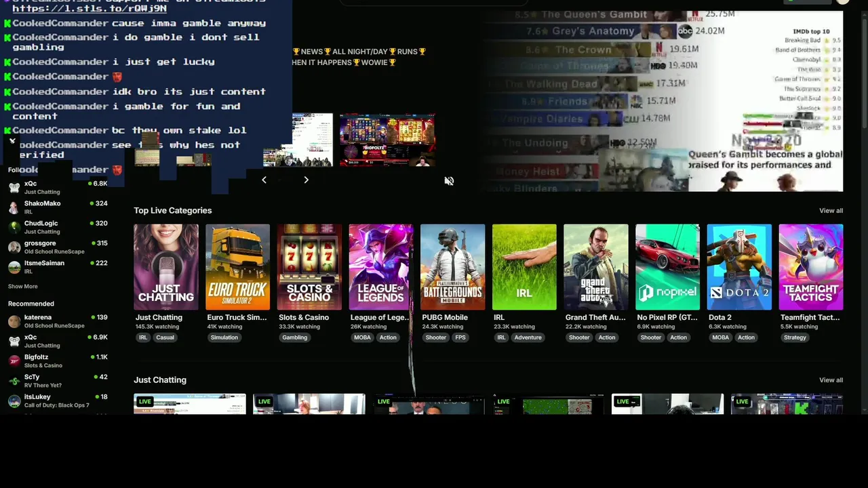Click the Top Live Categories heading
868x488 pixels.
[x=173, y=211]
